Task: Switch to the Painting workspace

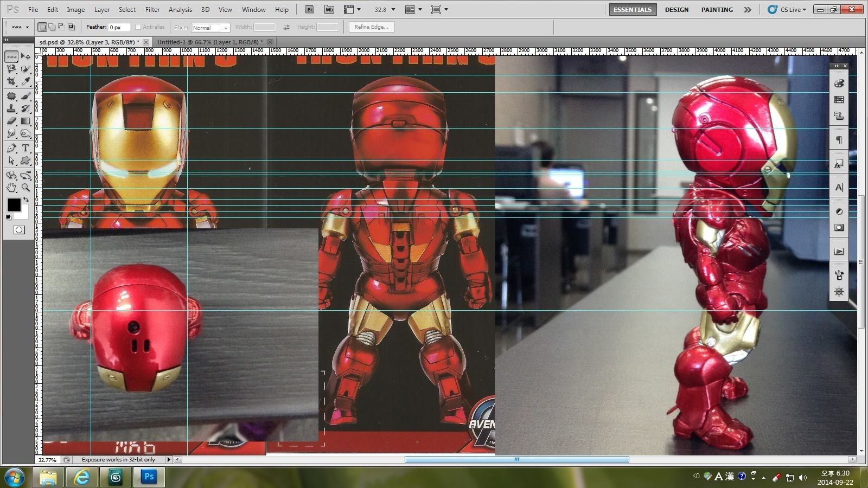Action: [x=717, y=9]
